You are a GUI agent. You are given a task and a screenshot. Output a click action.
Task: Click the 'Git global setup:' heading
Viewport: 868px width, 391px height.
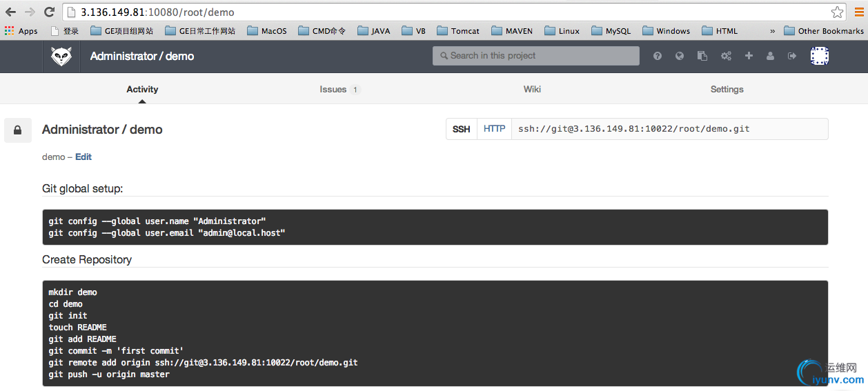[82, 188]
